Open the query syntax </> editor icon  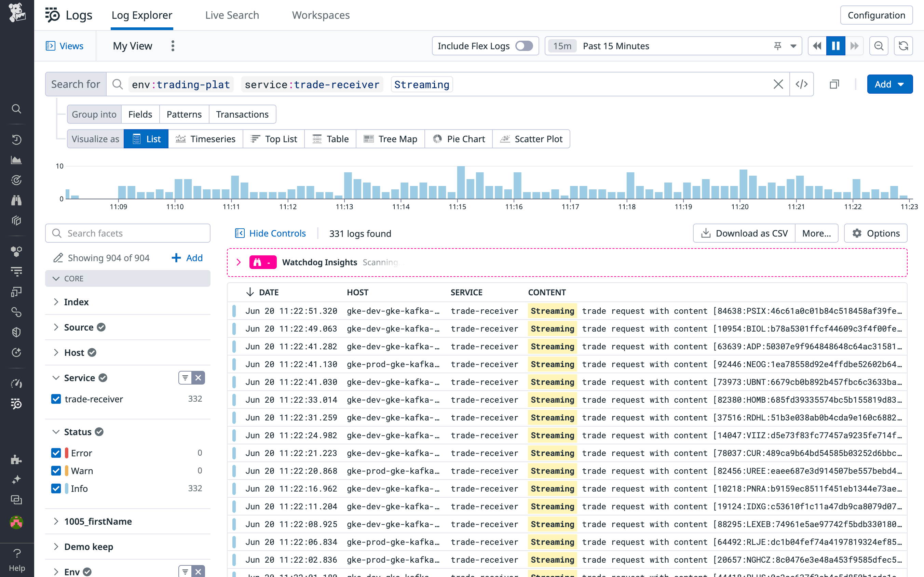click(802, 84)
